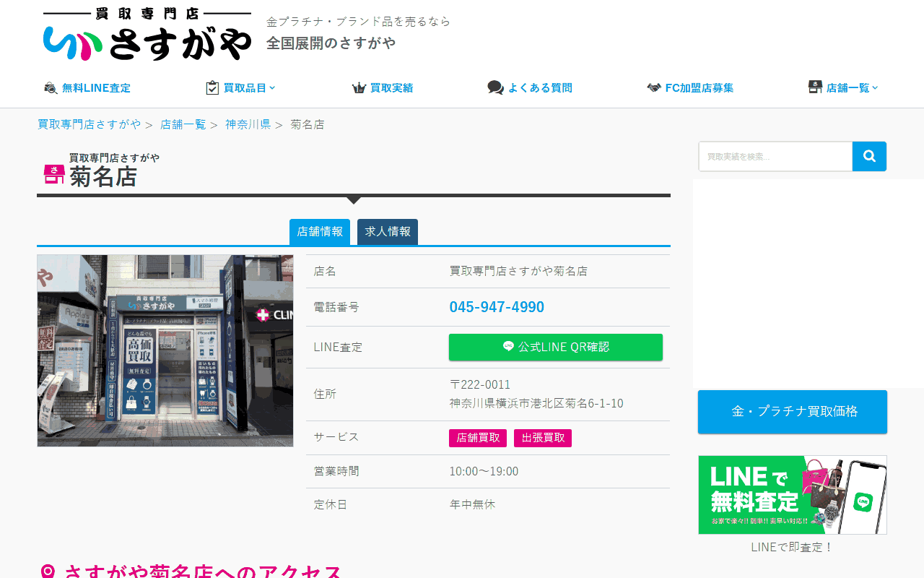
Task: Click the 買取実績 crown icon
Action: 359,88
